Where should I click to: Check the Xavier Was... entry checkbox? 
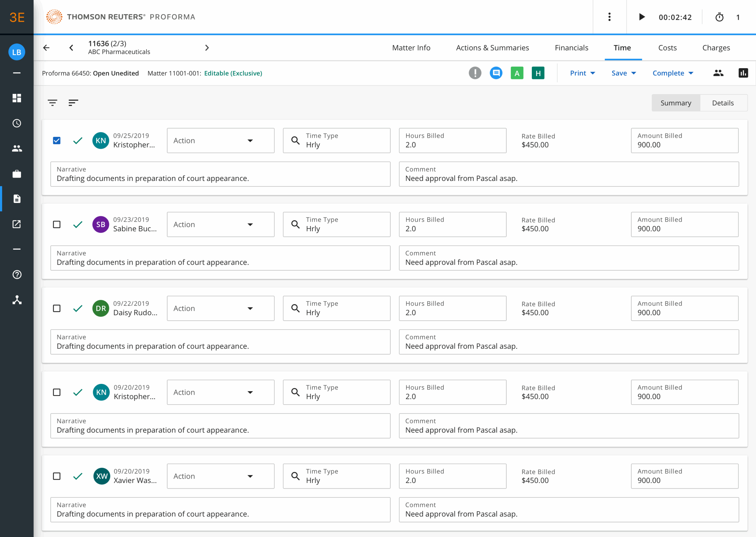(57, 476)
